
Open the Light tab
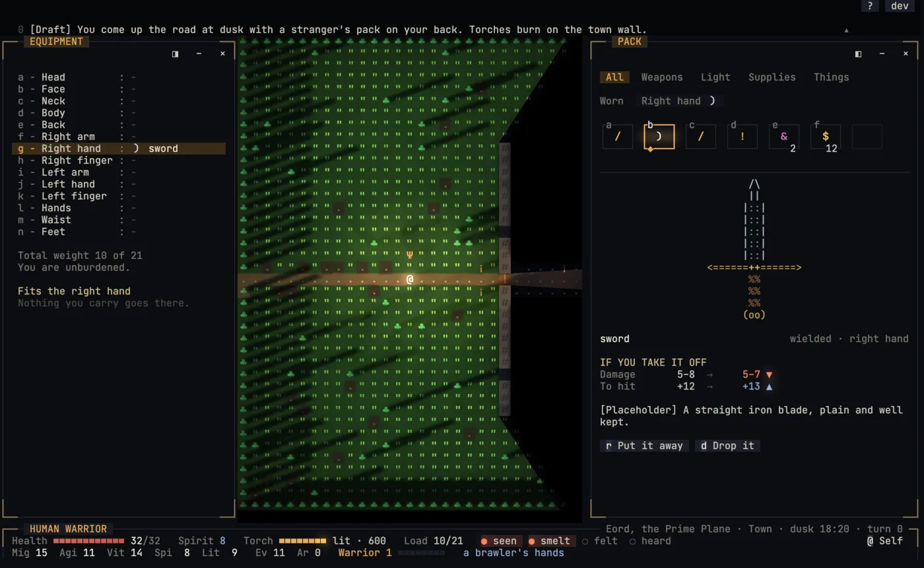[715, 77]
